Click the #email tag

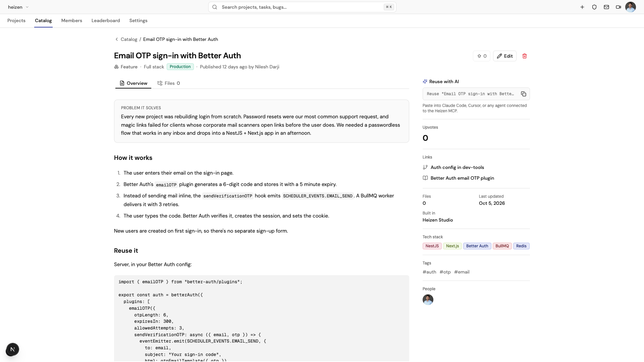coord(462,272)
